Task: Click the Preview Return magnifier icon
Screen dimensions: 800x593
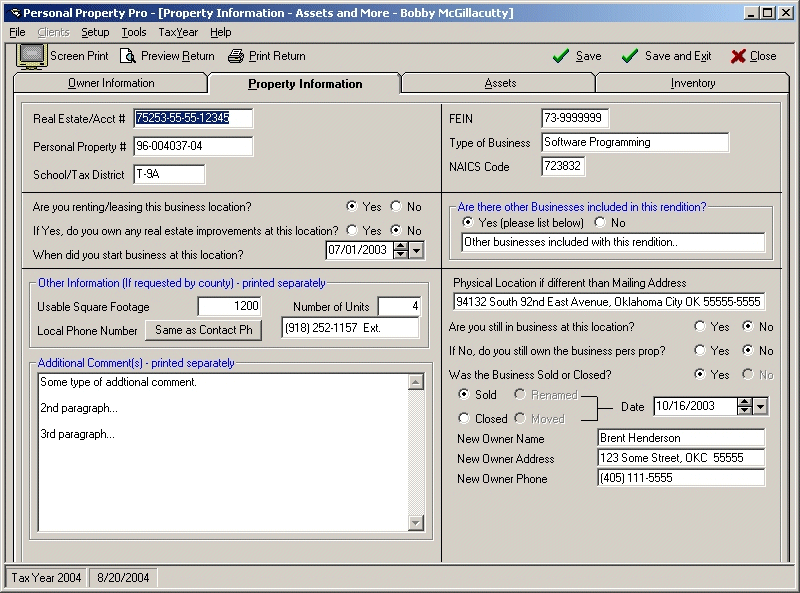Action: point(128,56)
